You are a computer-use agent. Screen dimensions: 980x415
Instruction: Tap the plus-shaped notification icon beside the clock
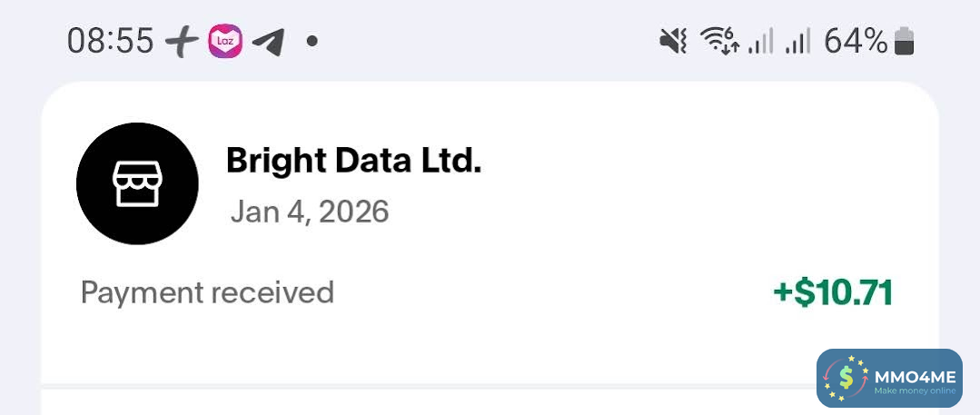(x=183, y=41)
